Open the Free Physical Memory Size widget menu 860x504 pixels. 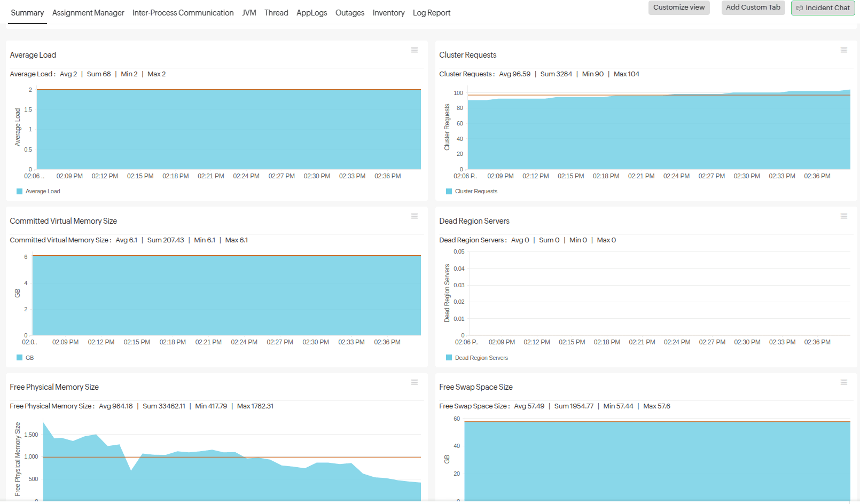point(415,382)
